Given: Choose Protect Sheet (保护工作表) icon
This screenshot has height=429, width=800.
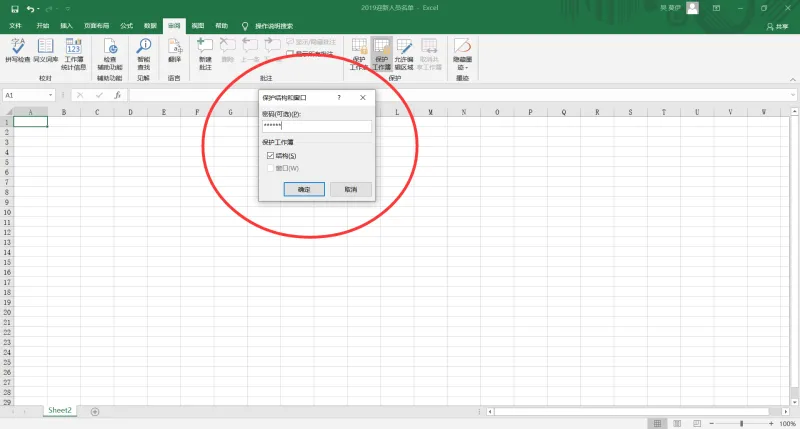Looking at the screenshot, I should (x=359, y=54).
